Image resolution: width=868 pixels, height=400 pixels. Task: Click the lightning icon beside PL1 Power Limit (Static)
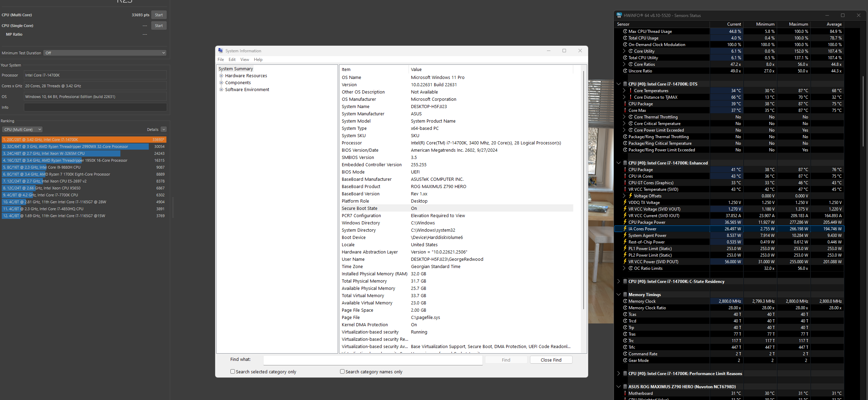pyautogui.click(x=625, y=248)
